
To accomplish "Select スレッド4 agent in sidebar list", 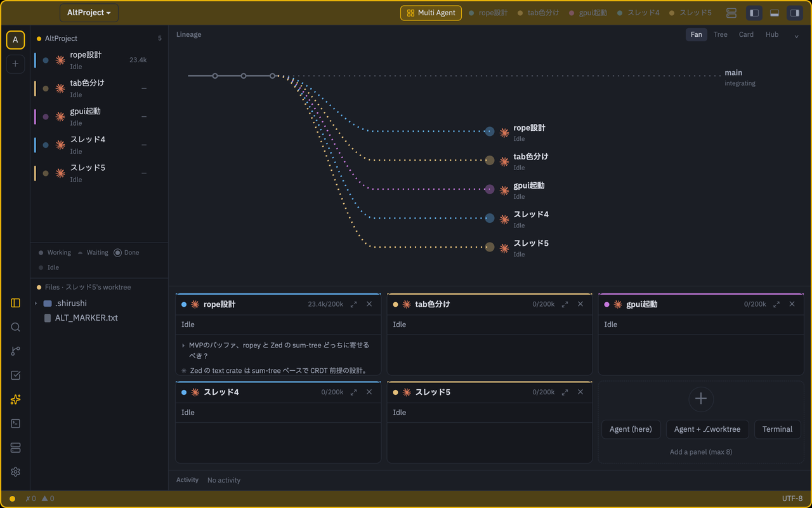I will click(99, 145).
